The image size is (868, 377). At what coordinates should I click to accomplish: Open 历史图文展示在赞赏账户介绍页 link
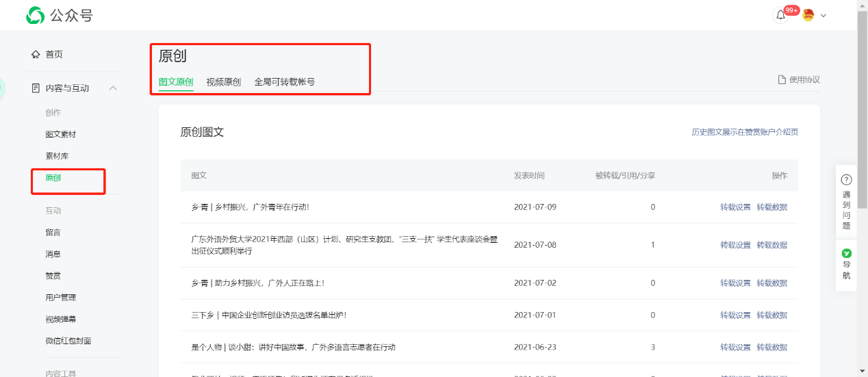(x=745, y=132)
